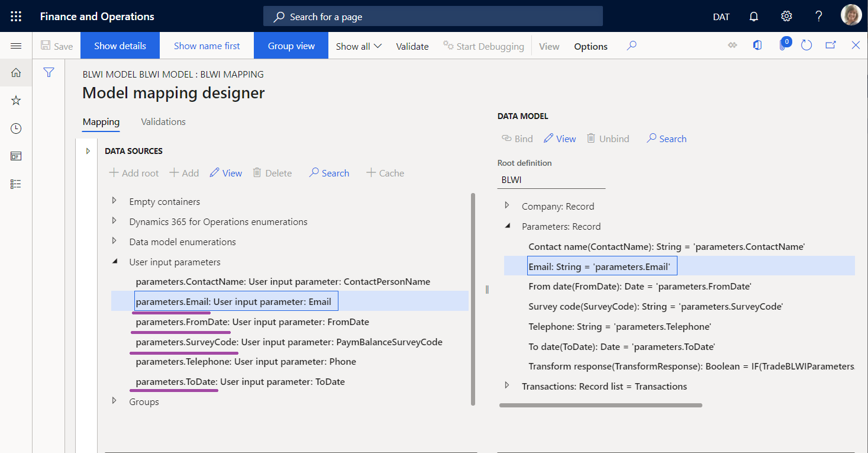This screenshot has width=868, height=453.
Task: Enable Show name first display
Action: [206, 45]
